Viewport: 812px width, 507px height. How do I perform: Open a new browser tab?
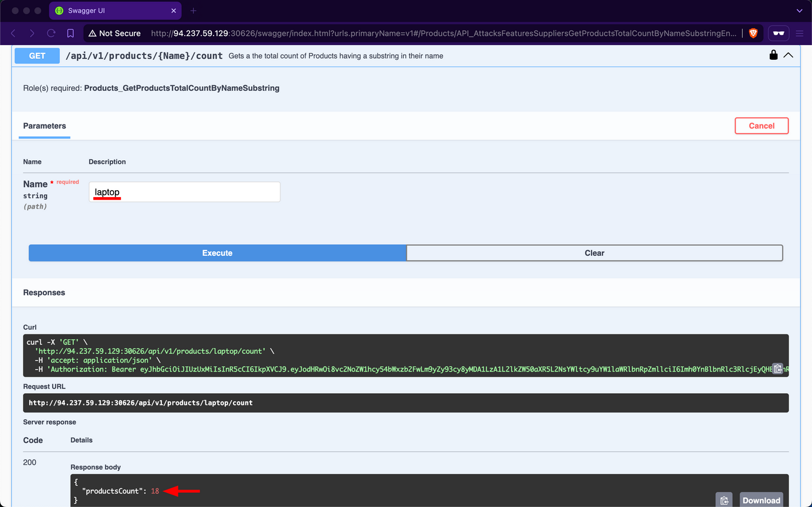[194, 11]
